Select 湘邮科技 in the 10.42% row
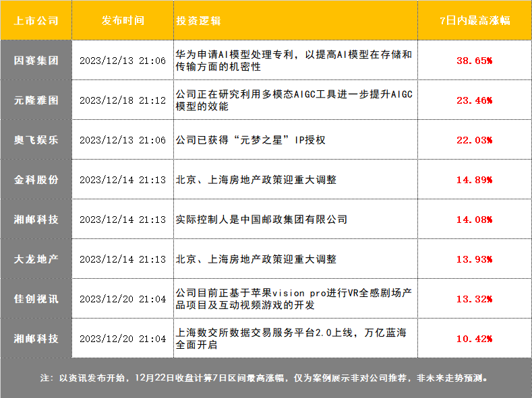 click(36, 338)
